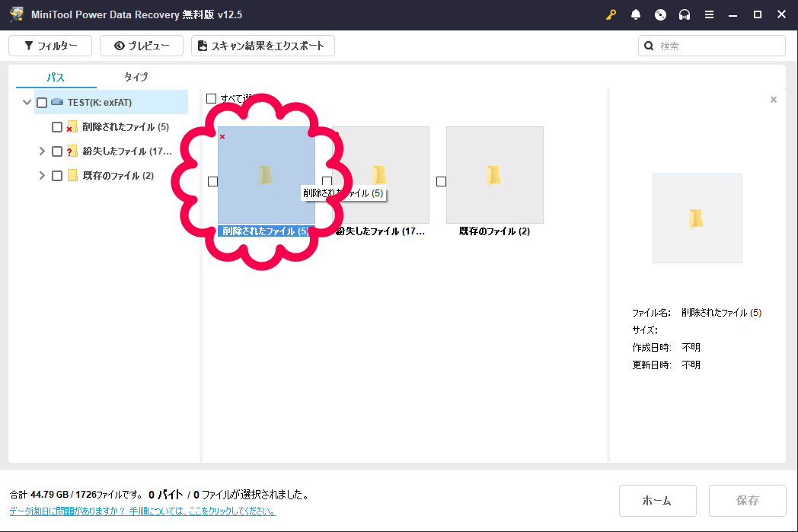This screenshot has height=532, width=798.
Task: Check 紛失したファイル tree checkbox
Action: click(57, 151)
